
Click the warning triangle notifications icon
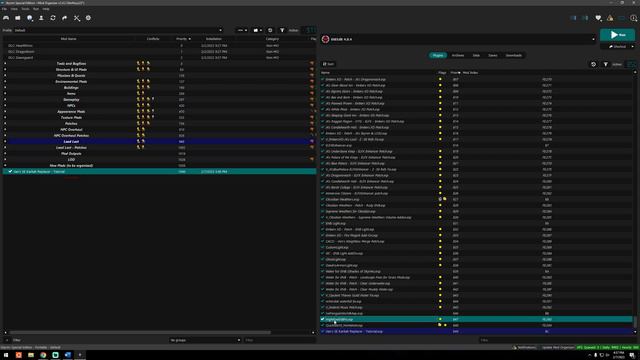pyautogui.click(x=610, y=18)
